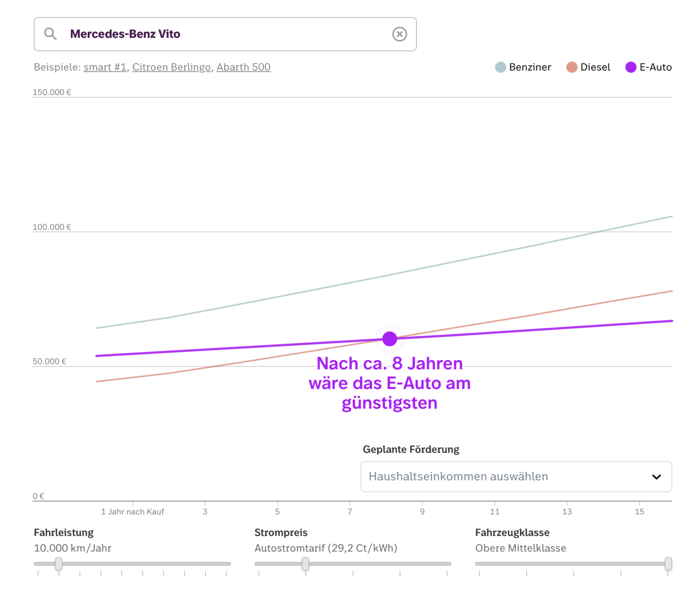The width and height of the screenshot is (700, 605).
Task: Toggle the Diesel legend dot
Action: click(571, 67)
